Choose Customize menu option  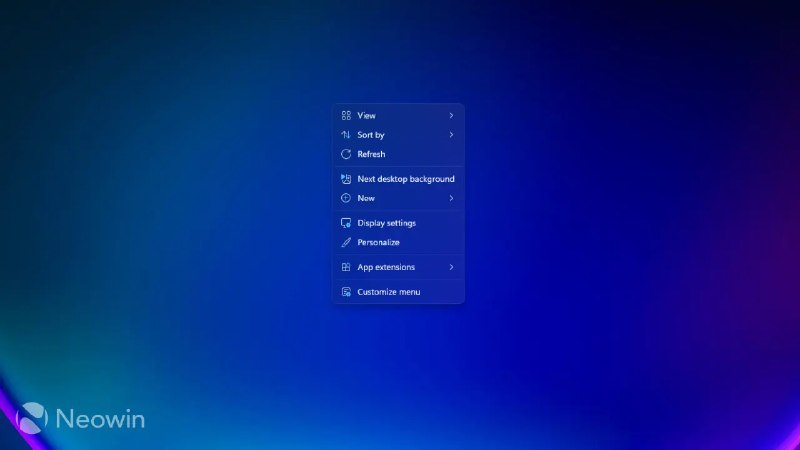[398, 292]
